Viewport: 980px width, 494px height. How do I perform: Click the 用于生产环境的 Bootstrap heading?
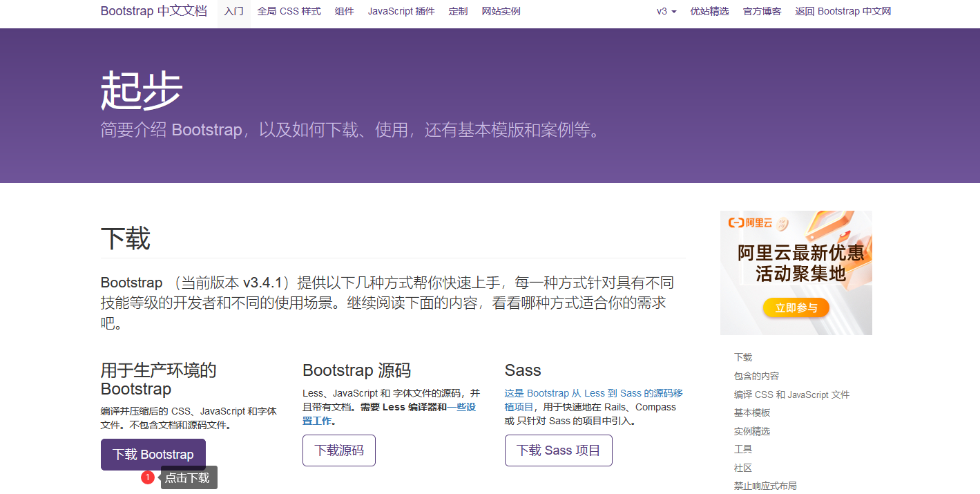click(159, 379)
